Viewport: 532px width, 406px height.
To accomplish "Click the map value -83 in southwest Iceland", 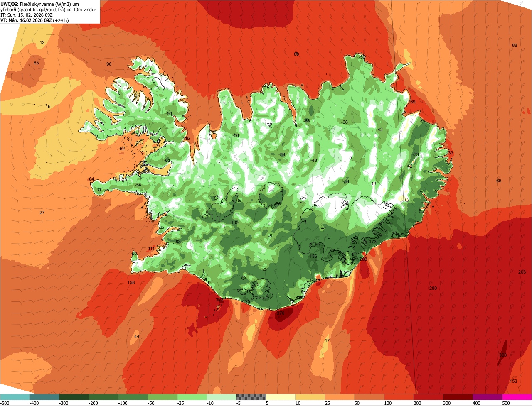I will (177, 242).
